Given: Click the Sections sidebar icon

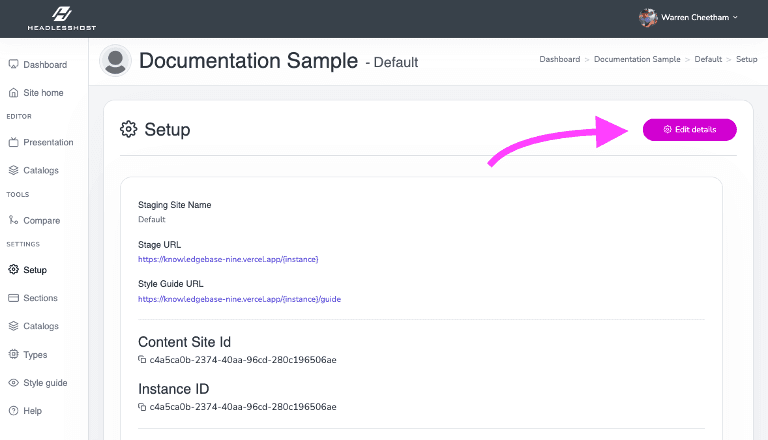Looking at the screenshot, I should (x=13, y=298).
